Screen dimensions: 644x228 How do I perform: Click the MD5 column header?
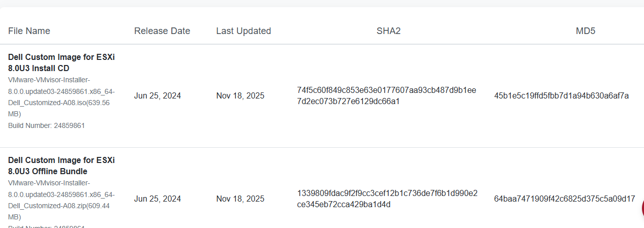(586, 31)
